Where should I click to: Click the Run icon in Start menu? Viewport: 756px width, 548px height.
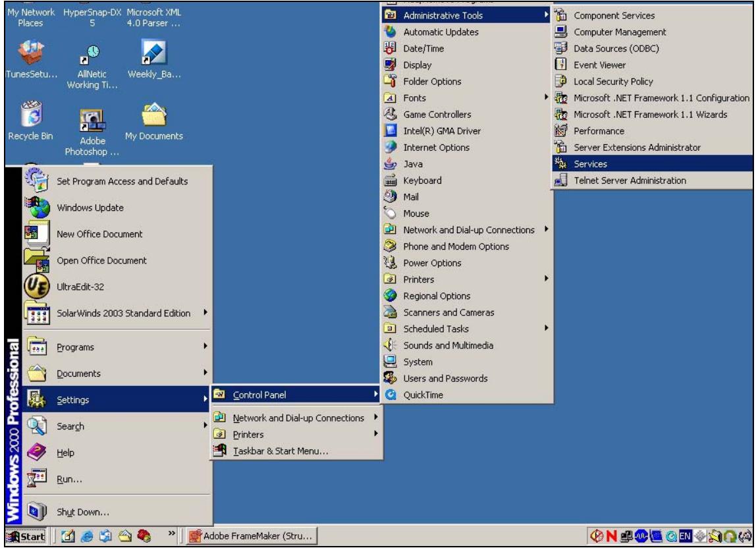[x=37, y=479]
